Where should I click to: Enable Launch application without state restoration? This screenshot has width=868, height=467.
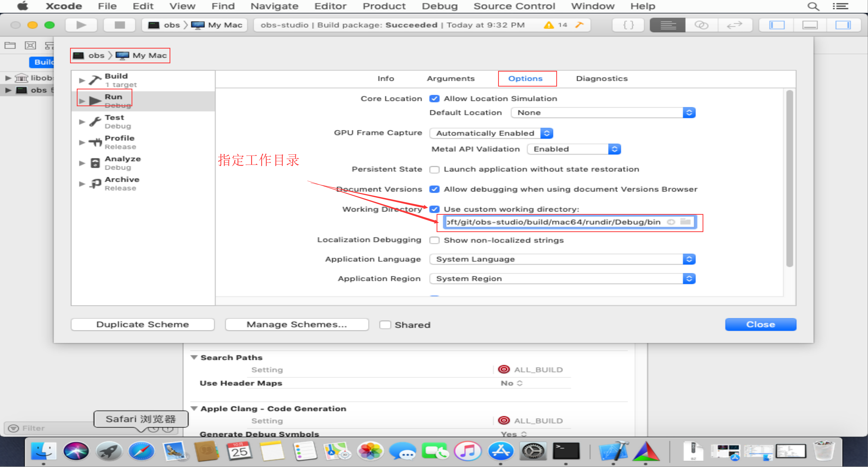[x=434, y=169]
